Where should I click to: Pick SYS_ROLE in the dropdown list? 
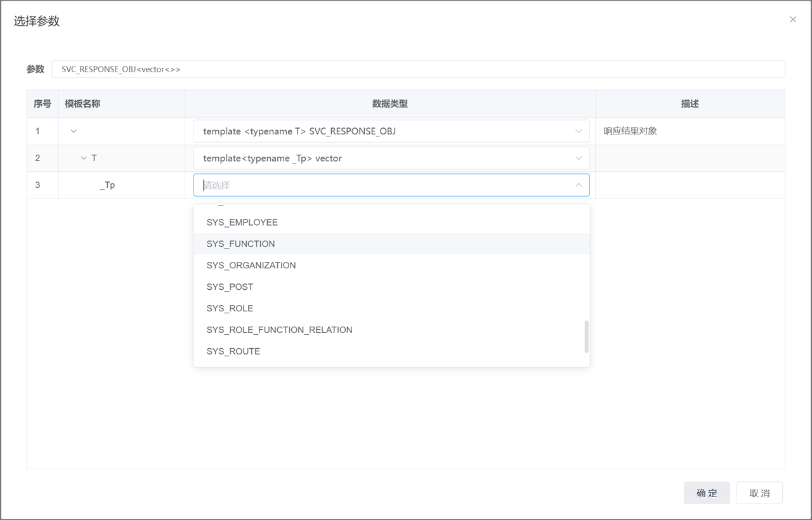[x=391, y=308]
